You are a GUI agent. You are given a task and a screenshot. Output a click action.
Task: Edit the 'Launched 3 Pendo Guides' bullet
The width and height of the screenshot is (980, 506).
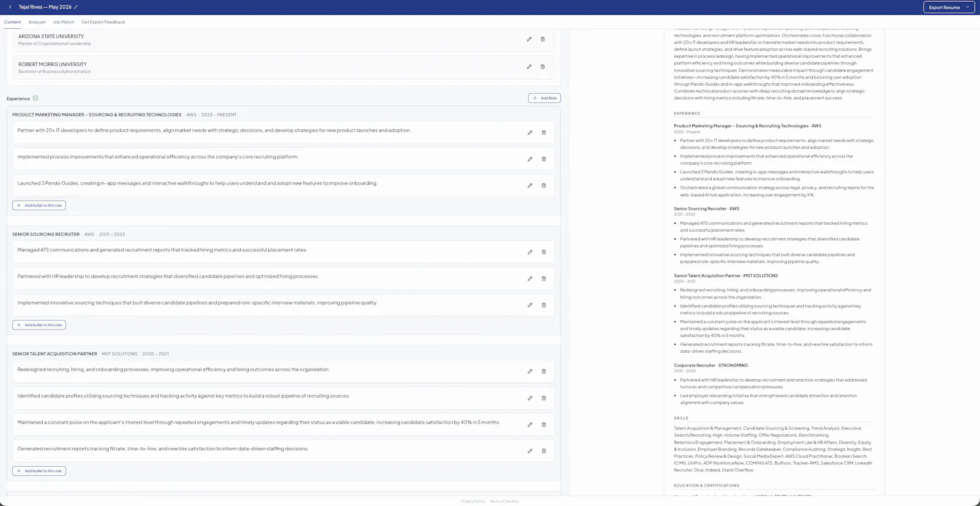[530, 185]
